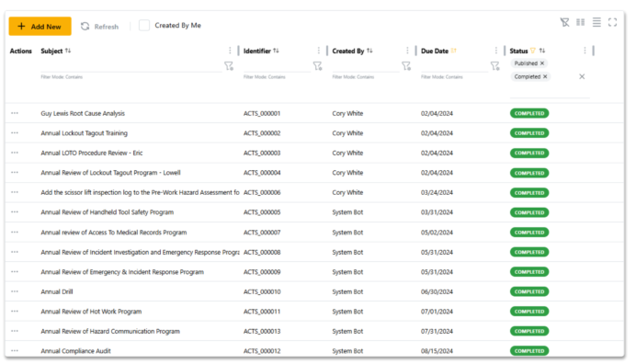Open the Status column options menu
Image resolution: width=636 pixels, height=364 pixels.
click(x=585, y=51)
